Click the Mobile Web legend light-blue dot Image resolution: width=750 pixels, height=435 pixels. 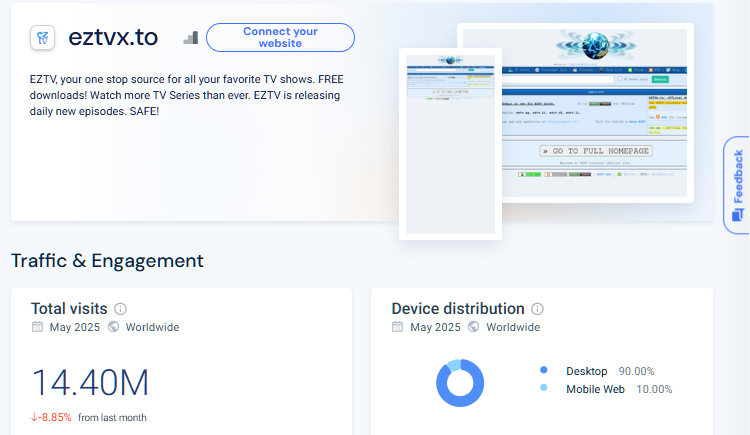[543, 388]
